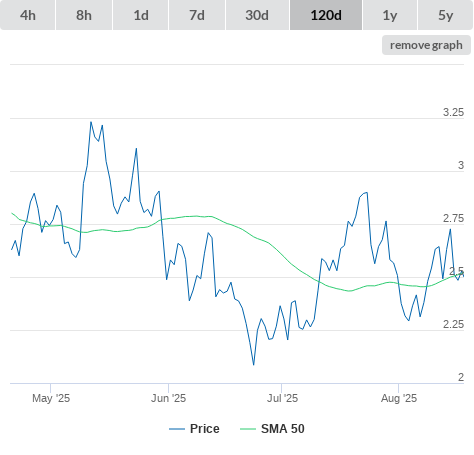Toggle the SMA 50 legend entry
The width and height of the screenshot is (474, 455).
(x=272, y=429)
